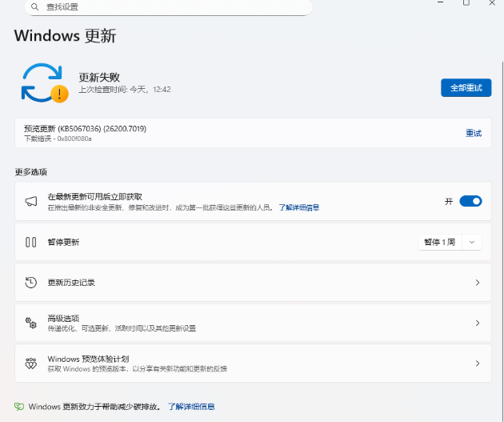Open 了解详细信息 link about latest updates
This screenshot has height=422, width=504.
298,207
